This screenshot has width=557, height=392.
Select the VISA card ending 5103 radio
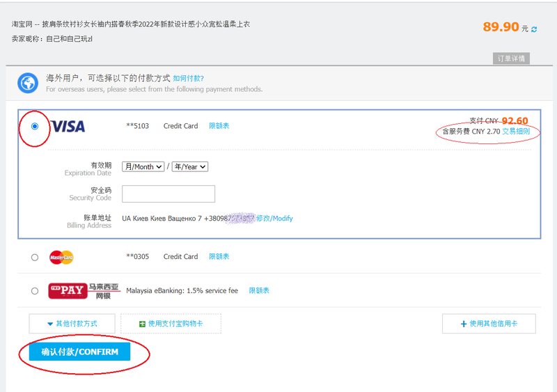pos(35,126)
